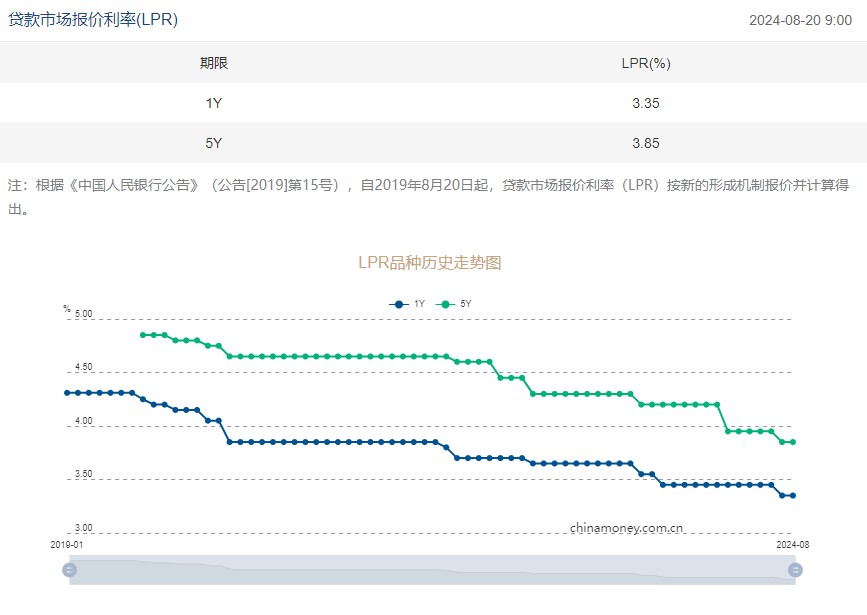
Task: Click the LPR(%) column header
Action: pos(645,63)
